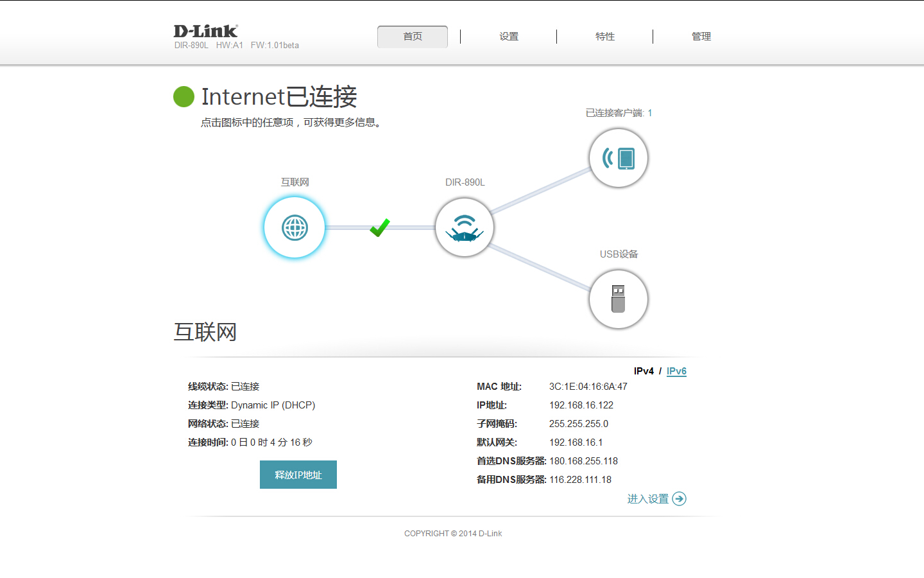The height and width of the screenshot is (578, 924).
Task: Open the 特性 menu
Action: [605, 37]
